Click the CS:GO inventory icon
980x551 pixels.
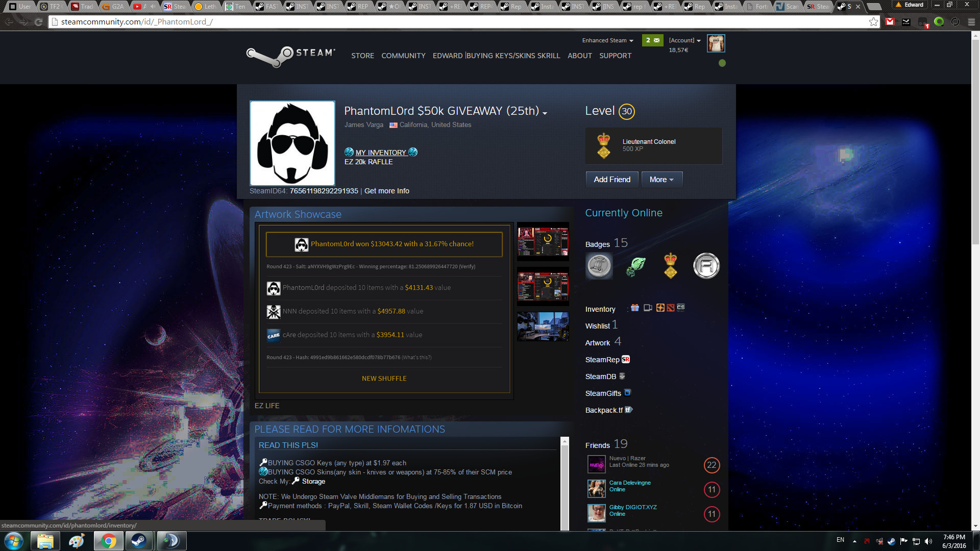pos(681,308)
